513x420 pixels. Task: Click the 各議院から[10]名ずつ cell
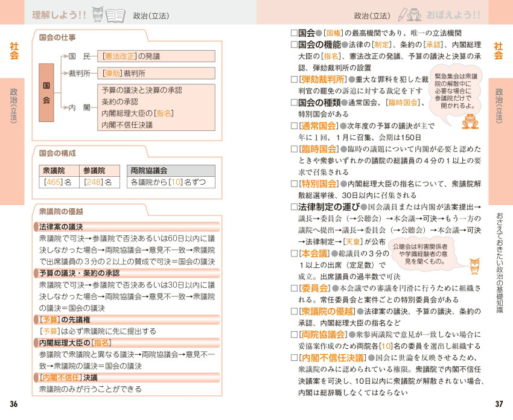coord(171,182)
